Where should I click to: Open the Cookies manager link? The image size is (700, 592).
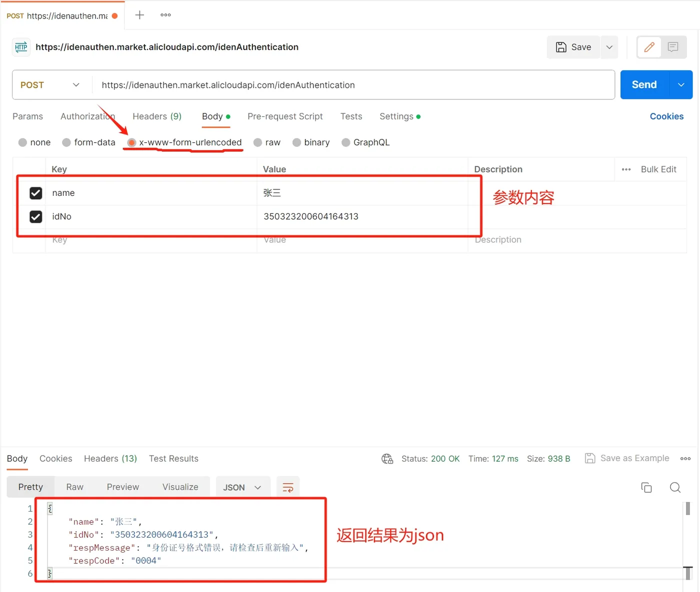pyautogui.click(x=666, y=116)
